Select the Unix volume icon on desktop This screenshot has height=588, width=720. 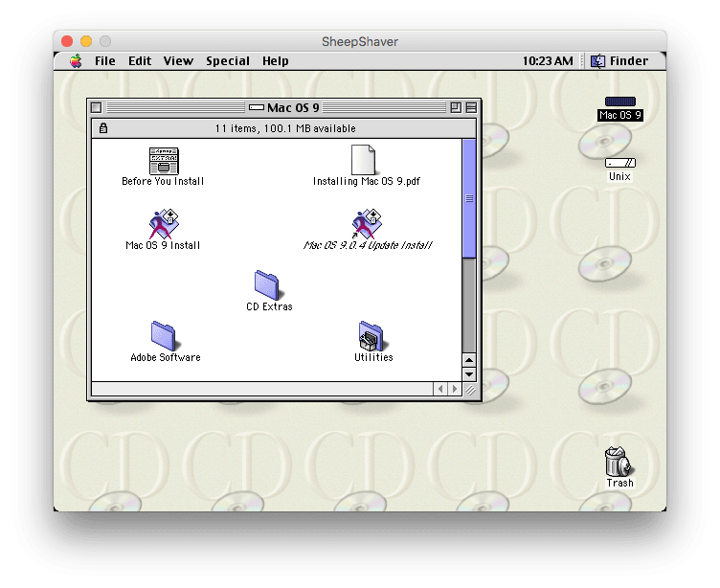[619, 163]
